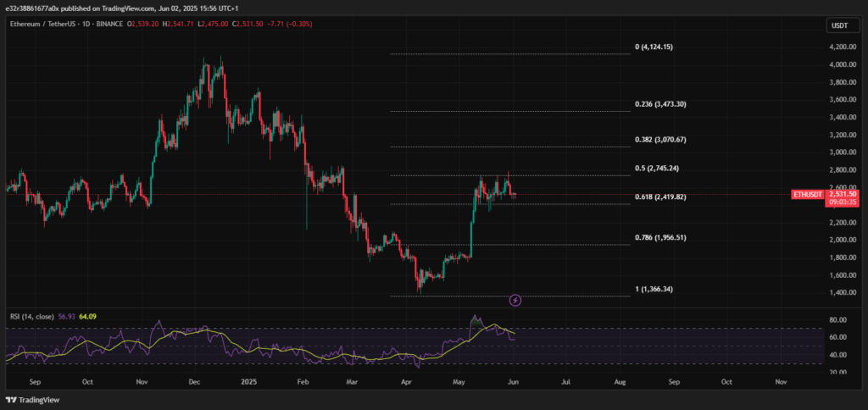
Task: Click the Feb label on the time axis
Action: tap(303, 382)
